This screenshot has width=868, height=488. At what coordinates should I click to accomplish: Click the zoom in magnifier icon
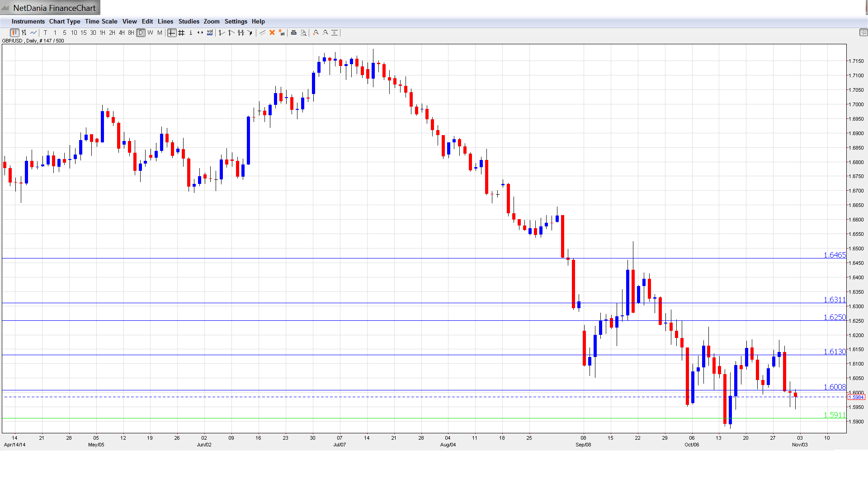pyautogui.click(x=316, y=33)
